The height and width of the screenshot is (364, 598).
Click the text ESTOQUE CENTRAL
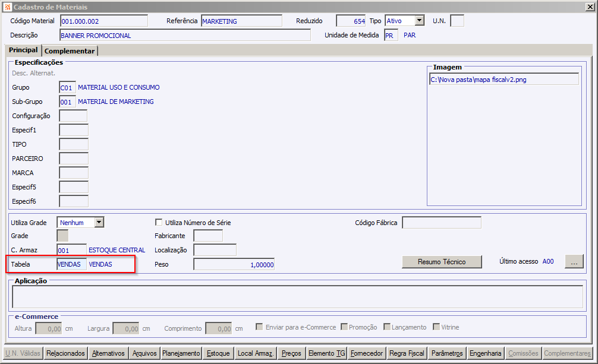(x=117, y=250)
